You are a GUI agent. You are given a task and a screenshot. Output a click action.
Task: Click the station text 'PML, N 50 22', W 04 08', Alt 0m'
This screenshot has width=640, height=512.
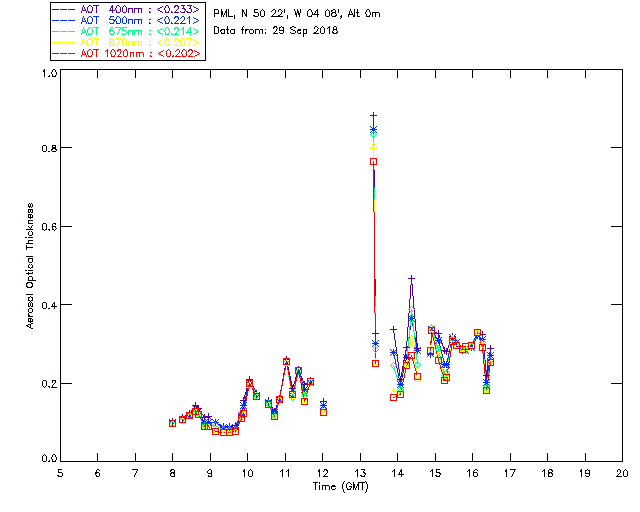297,13
